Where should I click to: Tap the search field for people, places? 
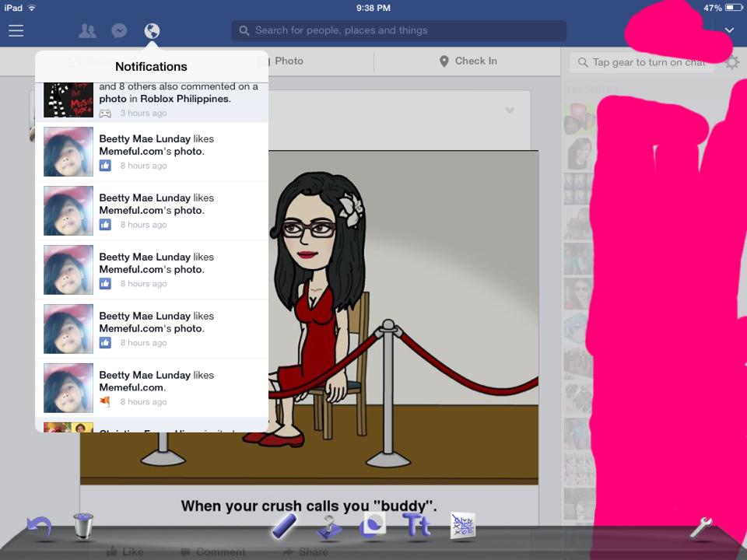398,30
